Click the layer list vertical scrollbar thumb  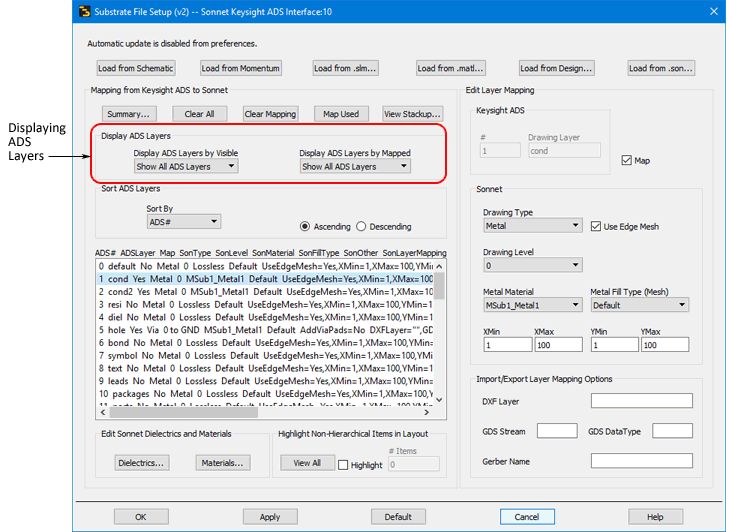tap(439, 286)
